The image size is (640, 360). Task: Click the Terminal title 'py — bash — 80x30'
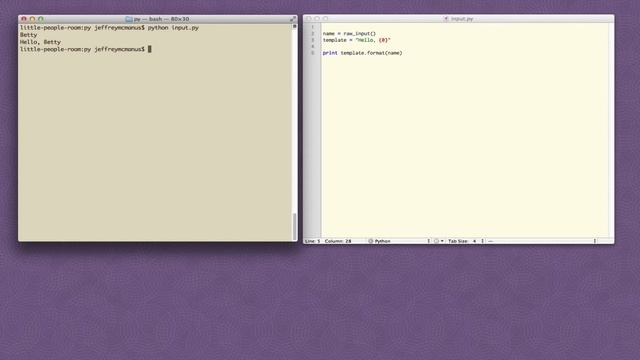click(161, 19)
